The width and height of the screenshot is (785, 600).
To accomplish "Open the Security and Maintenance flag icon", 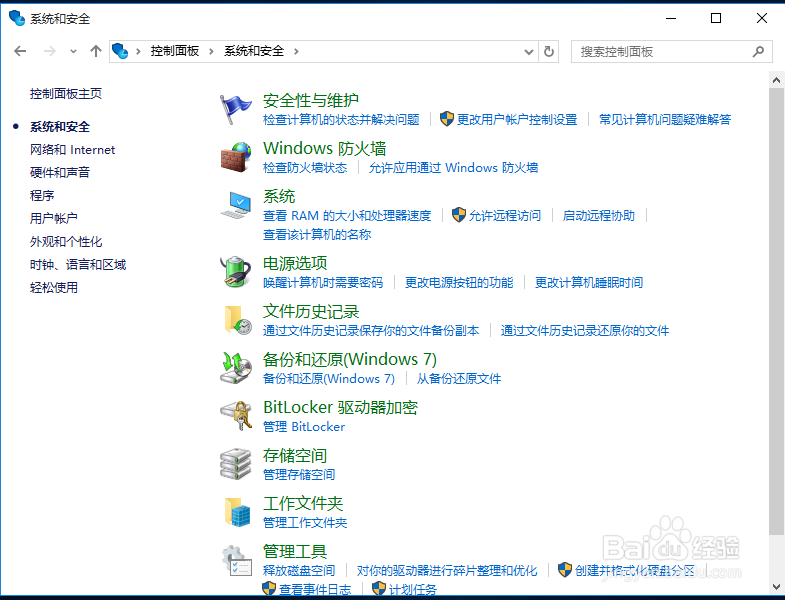I will 235,109.
